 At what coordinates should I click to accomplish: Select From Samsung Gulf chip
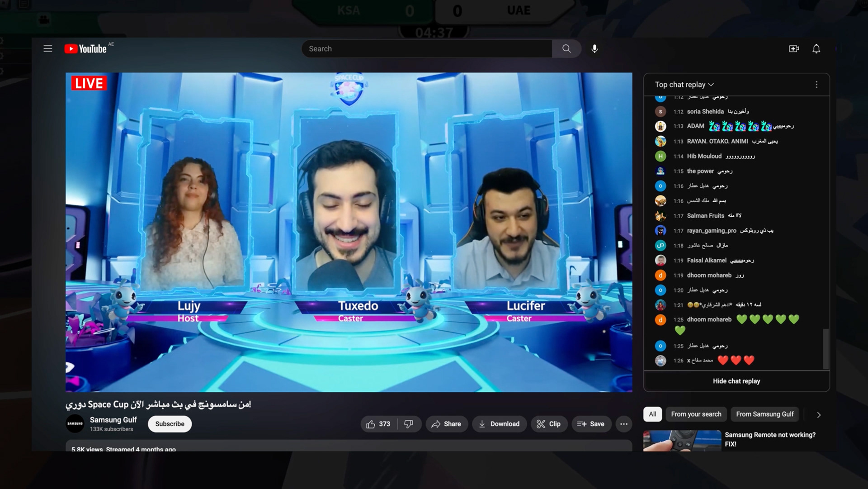[x=764, y=414]
